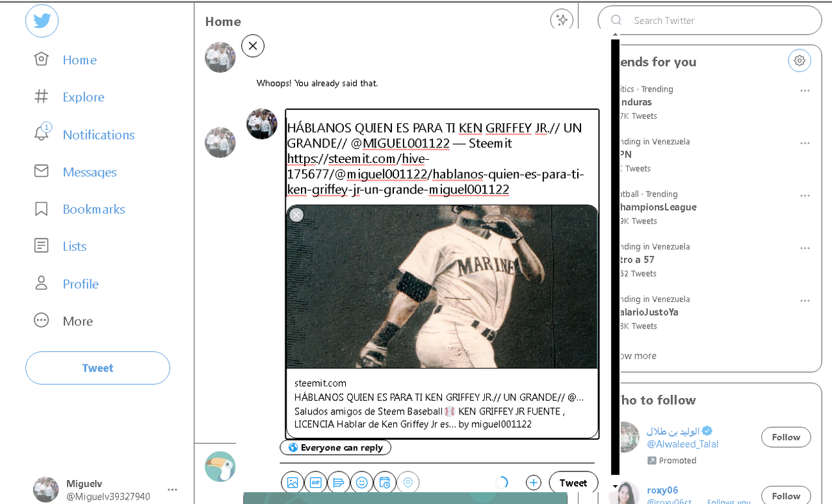Click the tweet character count ring
The image size is (832, 504).
click(502, 483)
